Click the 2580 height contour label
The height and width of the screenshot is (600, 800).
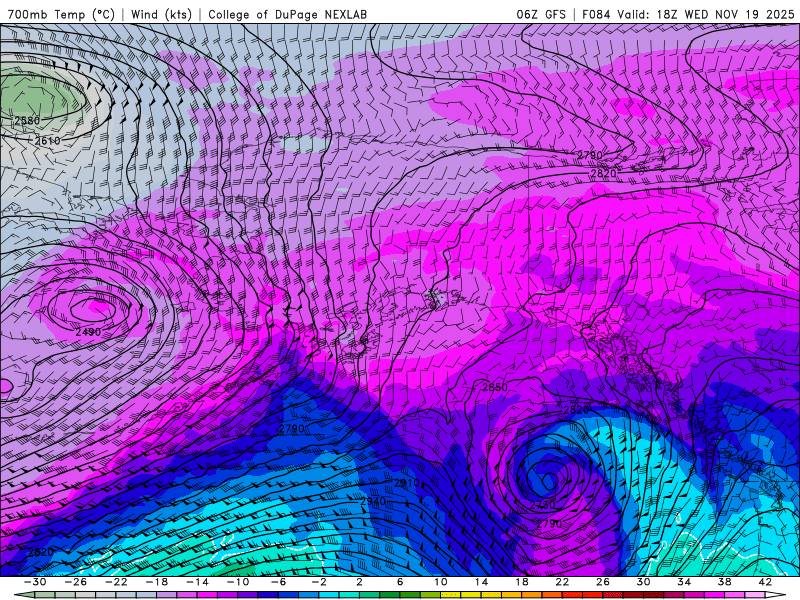click(27, 121)
